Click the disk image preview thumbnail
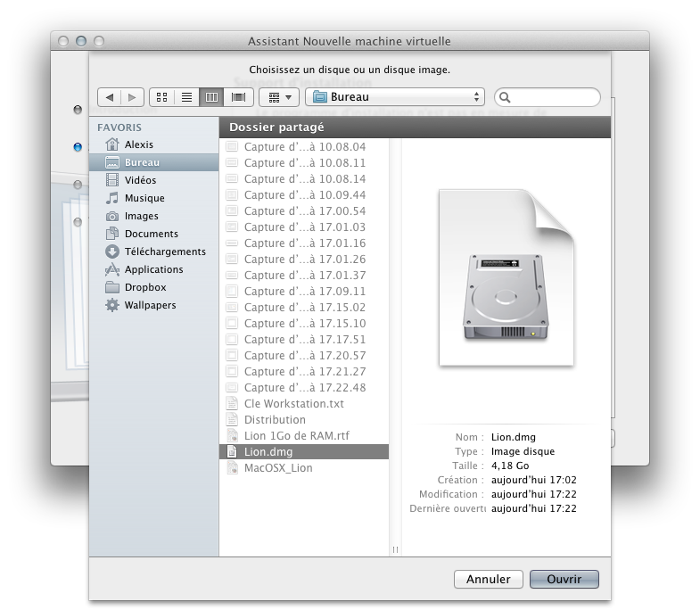 tap(506, 279)
